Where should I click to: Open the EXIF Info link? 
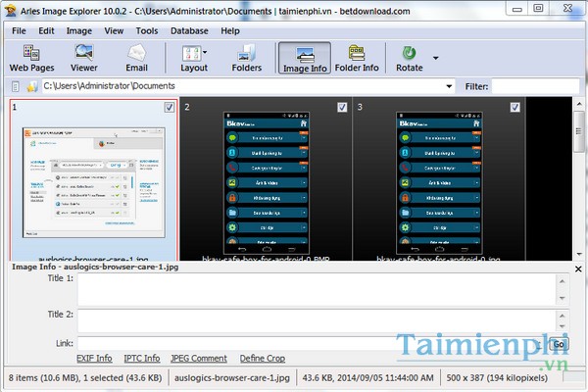[94, 359]
